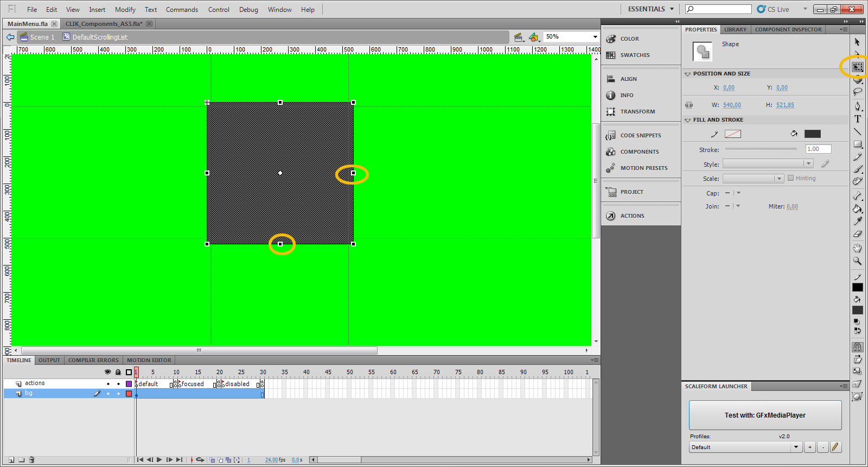This screenshot has height=467, width=868.
Task: Pick the Eyedropper tool
Action: [857, 221]
